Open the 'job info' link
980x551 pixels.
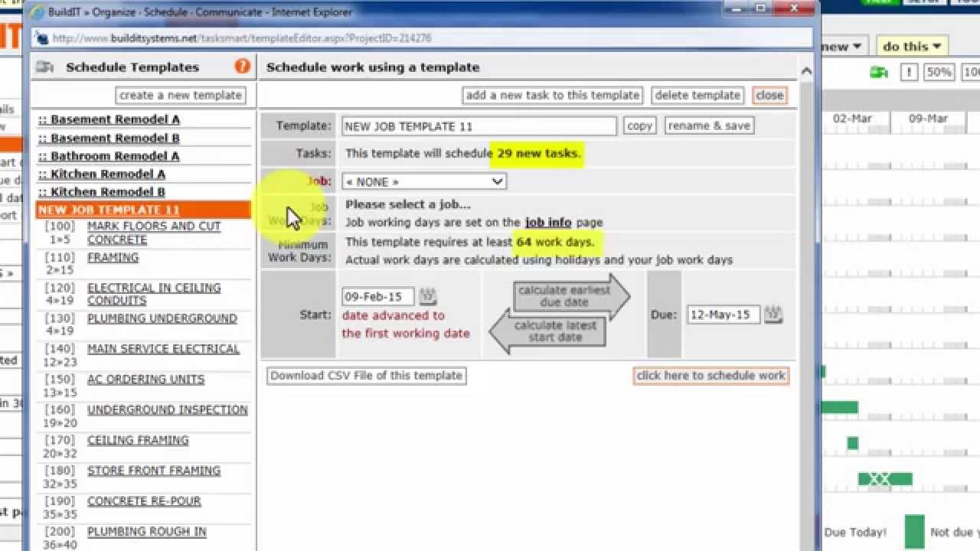(548, 222)
